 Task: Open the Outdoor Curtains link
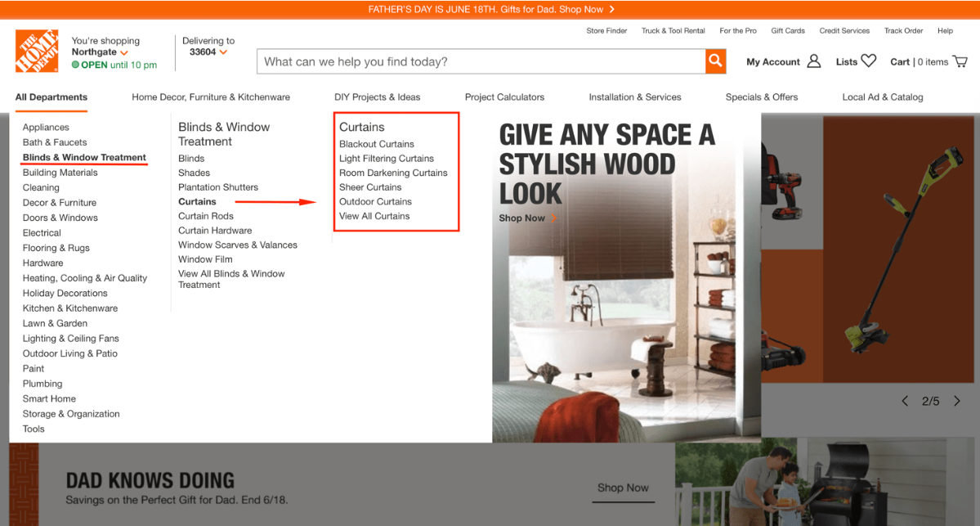click(375, 201)
